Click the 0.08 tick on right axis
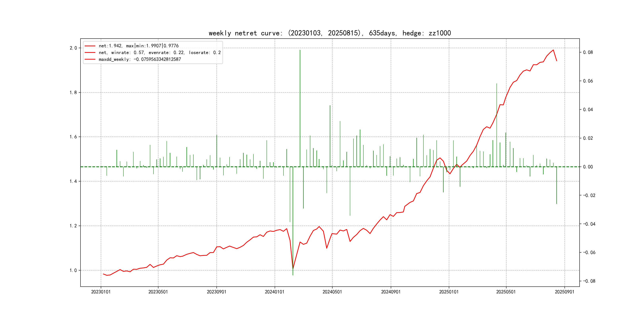Screen dimensions: 644x322 pos(588,52)
